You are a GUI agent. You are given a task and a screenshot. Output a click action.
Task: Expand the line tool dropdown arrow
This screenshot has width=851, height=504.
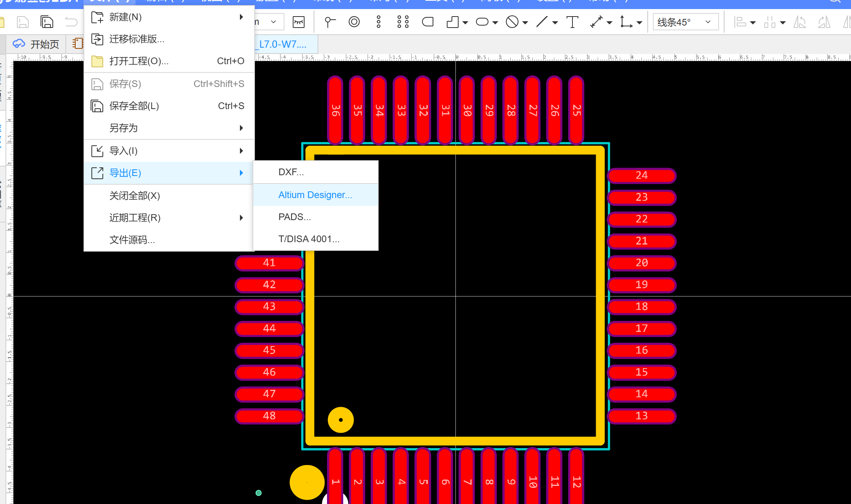click(x=555, y=23)
